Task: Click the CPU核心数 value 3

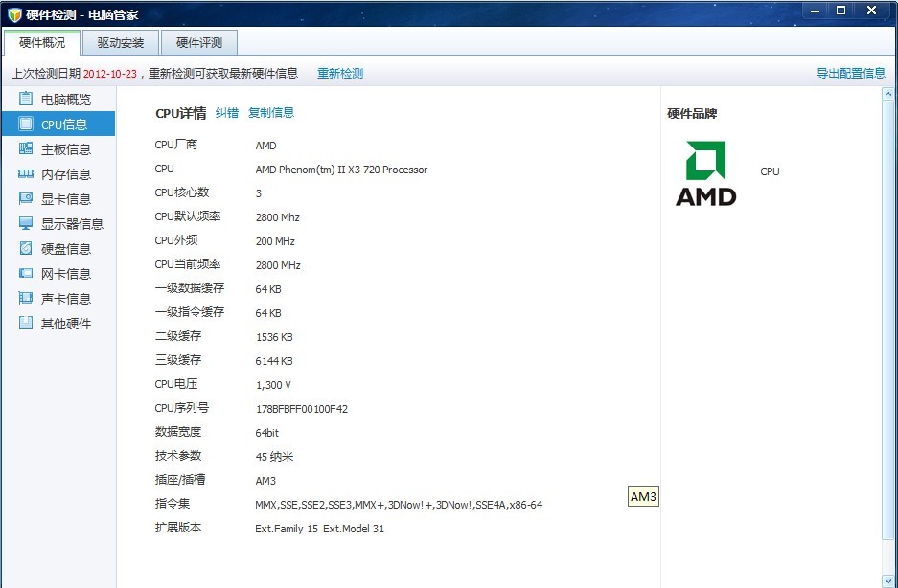Action: (x=259, y=193)
